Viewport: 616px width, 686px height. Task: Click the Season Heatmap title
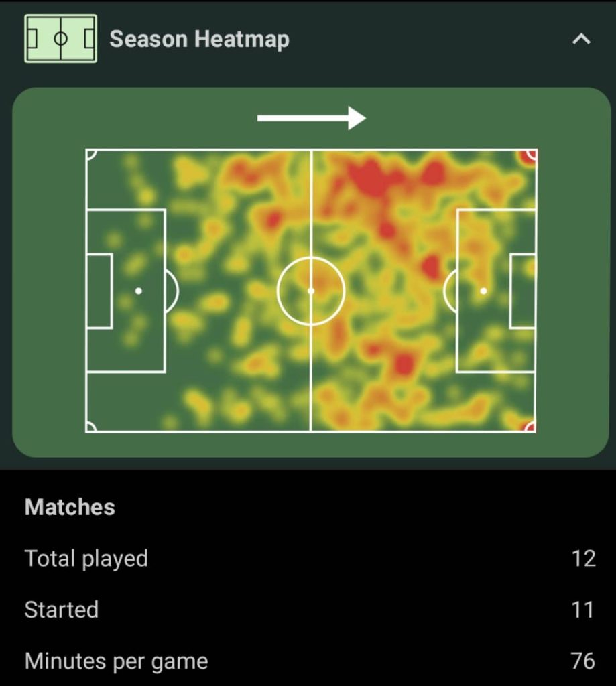click(199, 39)
